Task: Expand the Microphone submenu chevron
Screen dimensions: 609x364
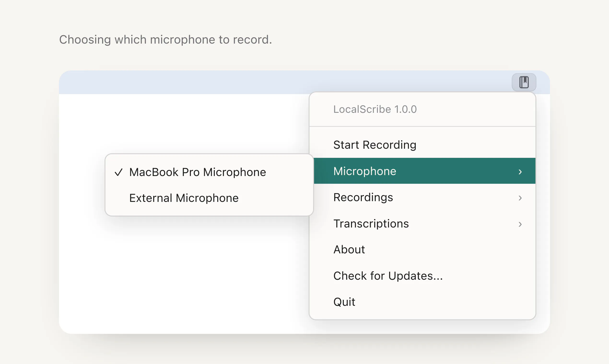Action: [520, 172]
